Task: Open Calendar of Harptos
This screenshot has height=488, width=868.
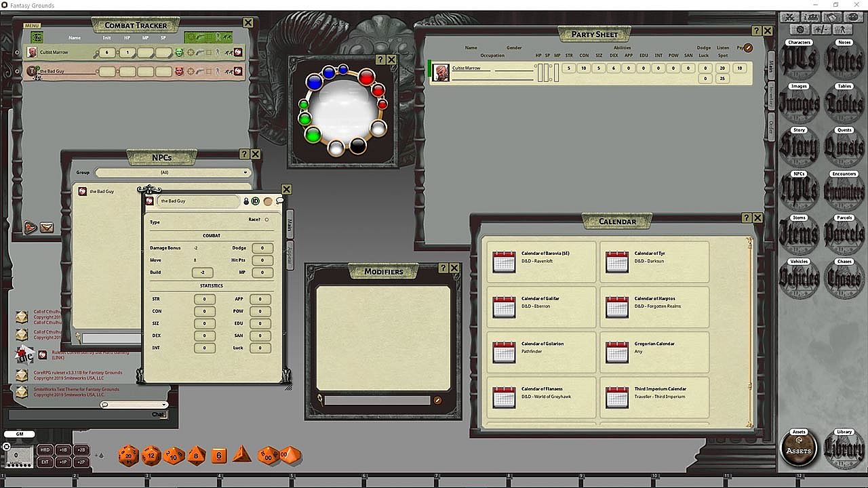Action: [654, 307]
